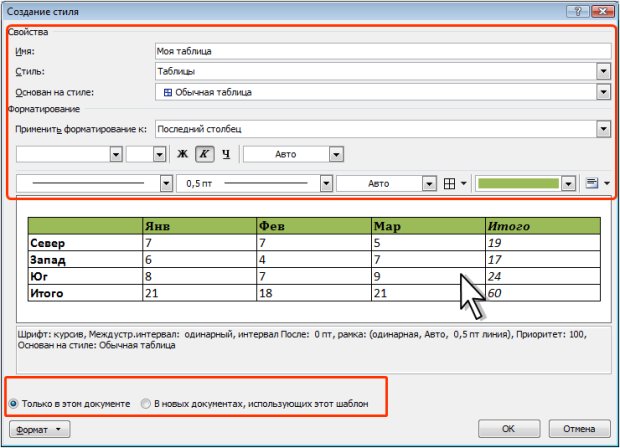Open the font name dropdown
The image size is (620, 448).
[116, 154]
